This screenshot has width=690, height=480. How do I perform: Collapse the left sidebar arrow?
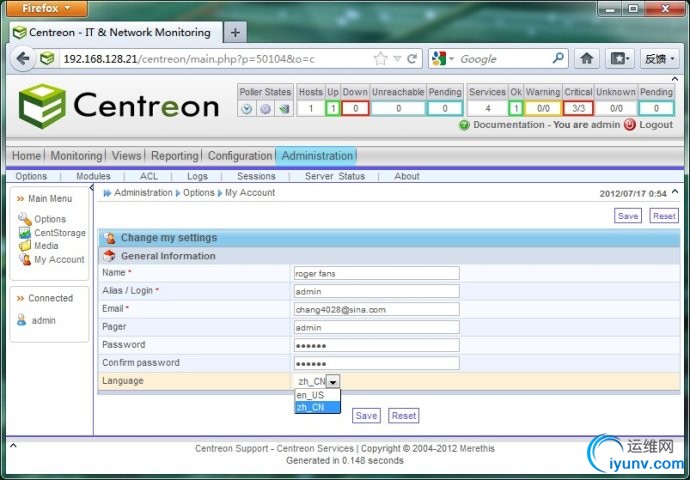pyautogui.click(x=92, y=188)
